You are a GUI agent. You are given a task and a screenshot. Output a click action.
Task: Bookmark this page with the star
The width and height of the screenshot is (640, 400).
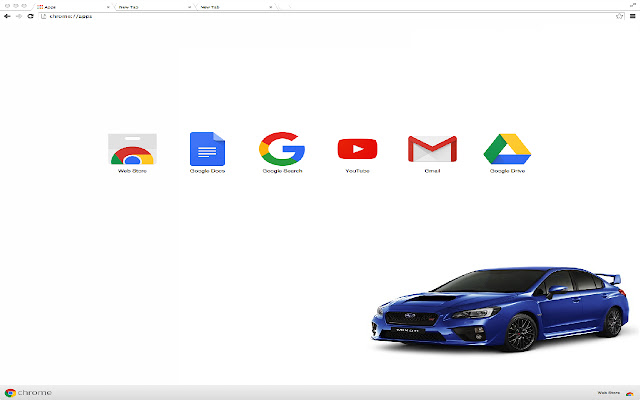click(620, 17)
